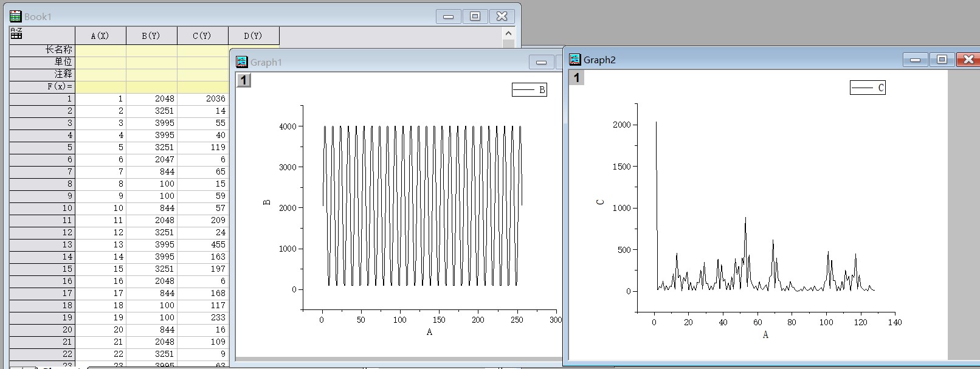The width and height of the screenshot is (980, 369).
Task: Select column A(X) header
Action: (100, 35)
